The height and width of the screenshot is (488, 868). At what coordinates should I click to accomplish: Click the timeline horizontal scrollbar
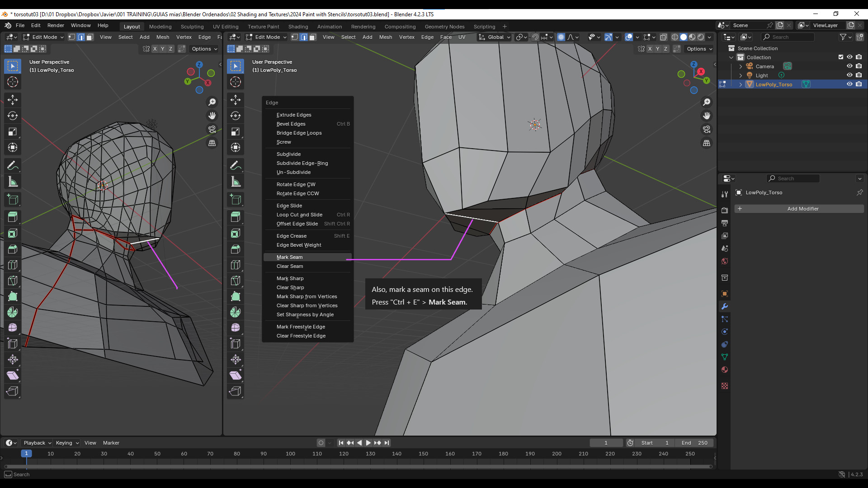(x=358, y=466)
